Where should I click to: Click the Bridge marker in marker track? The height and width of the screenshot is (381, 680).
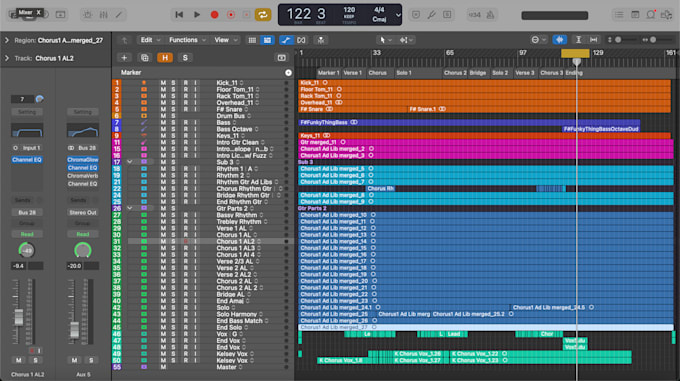tap(478, 73)
